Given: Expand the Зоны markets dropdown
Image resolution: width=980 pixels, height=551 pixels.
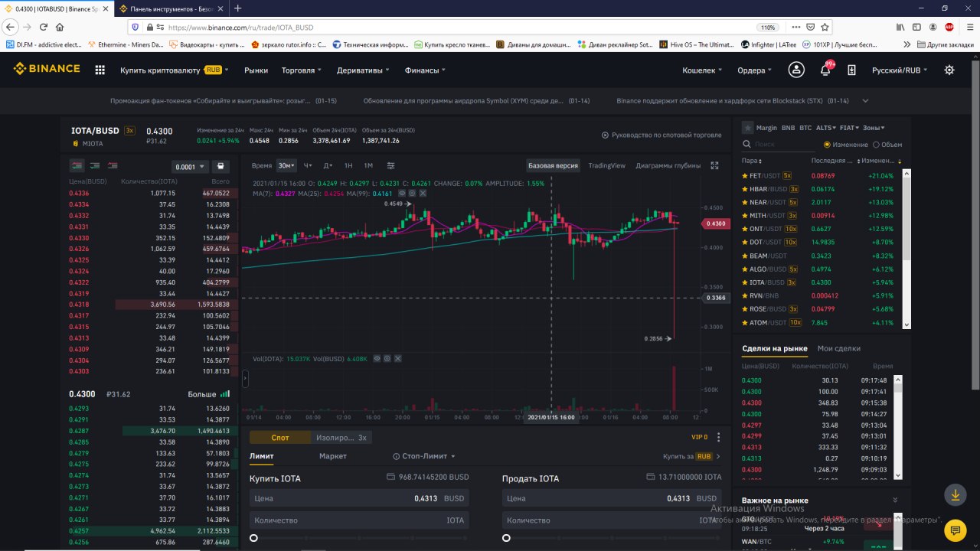Looking at the screenshot, I should click(874, 128).
